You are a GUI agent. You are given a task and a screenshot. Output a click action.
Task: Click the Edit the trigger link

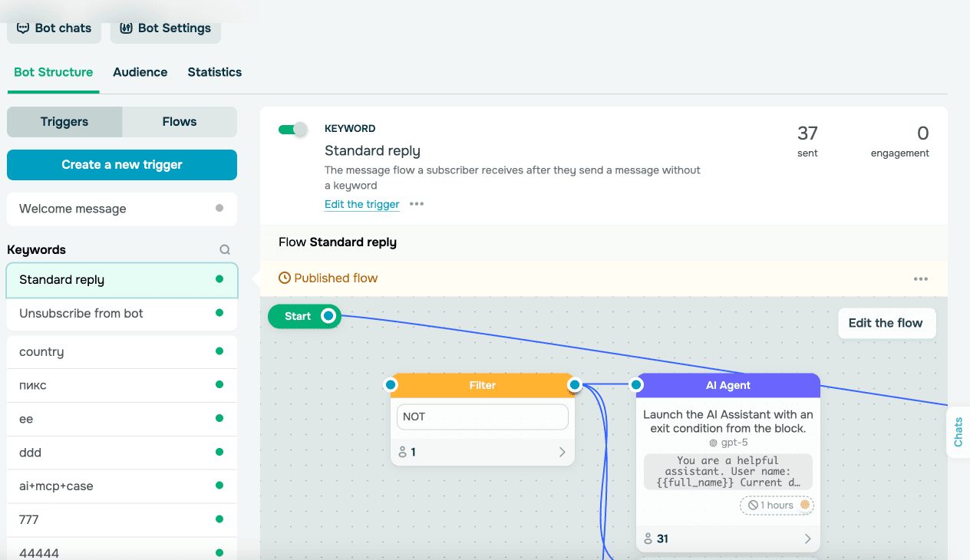coord(362,204)
